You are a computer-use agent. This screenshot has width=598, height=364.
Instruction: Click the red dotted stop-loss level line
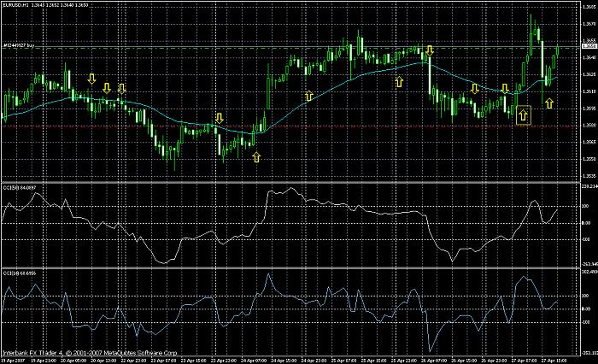click(x=290, y=126)
